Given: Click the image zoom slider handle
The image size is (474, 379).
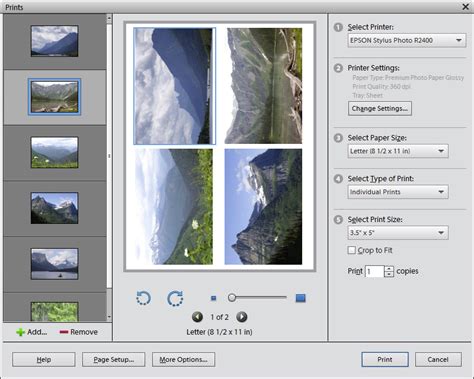Looking at the screenshot, I should [232, 298].
